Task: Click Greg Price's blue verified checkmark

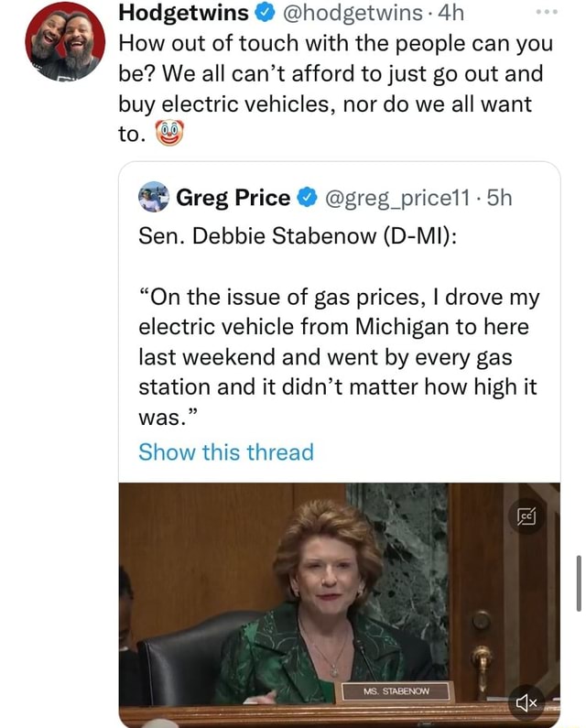Action: [307, 197]
